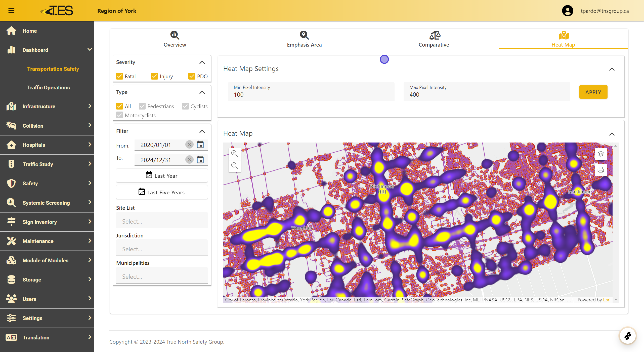Screen dimensions: 644x352
Task: Click the map print icon
Action: point(600,170)
